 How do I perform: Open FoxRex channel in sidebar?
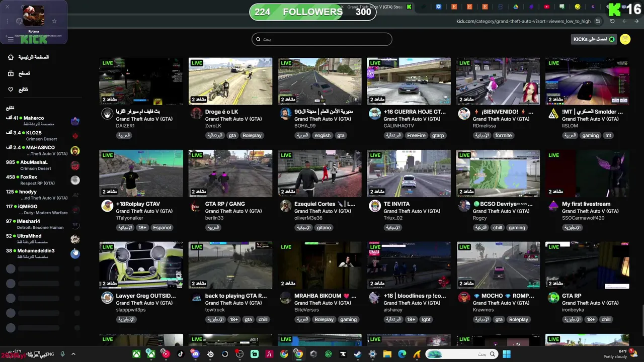click(x=43, y=180)
